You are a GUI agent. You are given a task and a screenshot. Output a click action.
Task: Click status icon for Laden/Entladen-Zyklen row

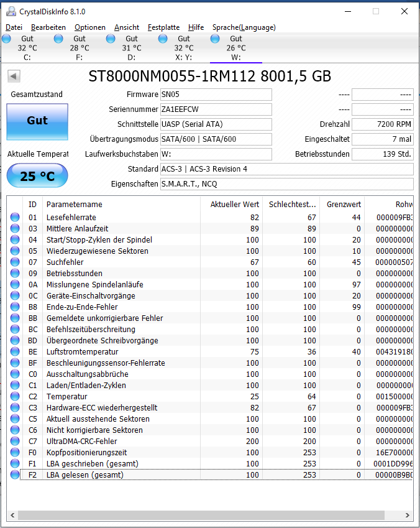point(15,385)
